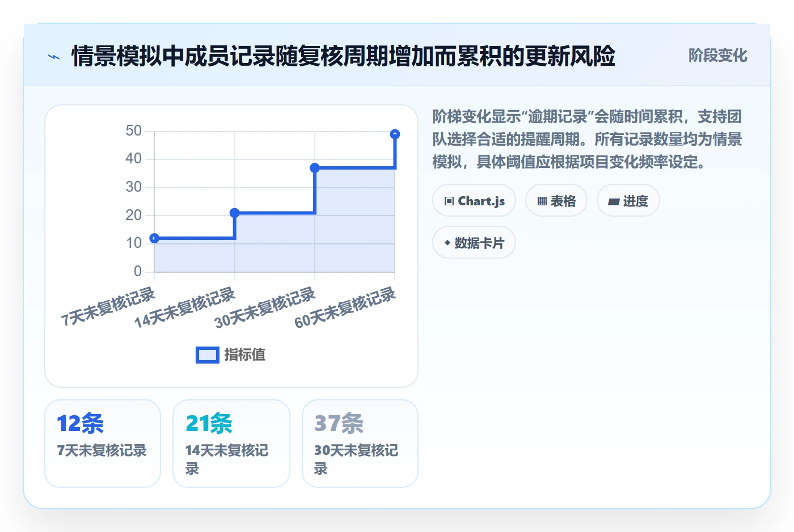Click the 14天未复核记录 axis label
794x532 pixels.
pyautogui.click(x=185, y=307)
